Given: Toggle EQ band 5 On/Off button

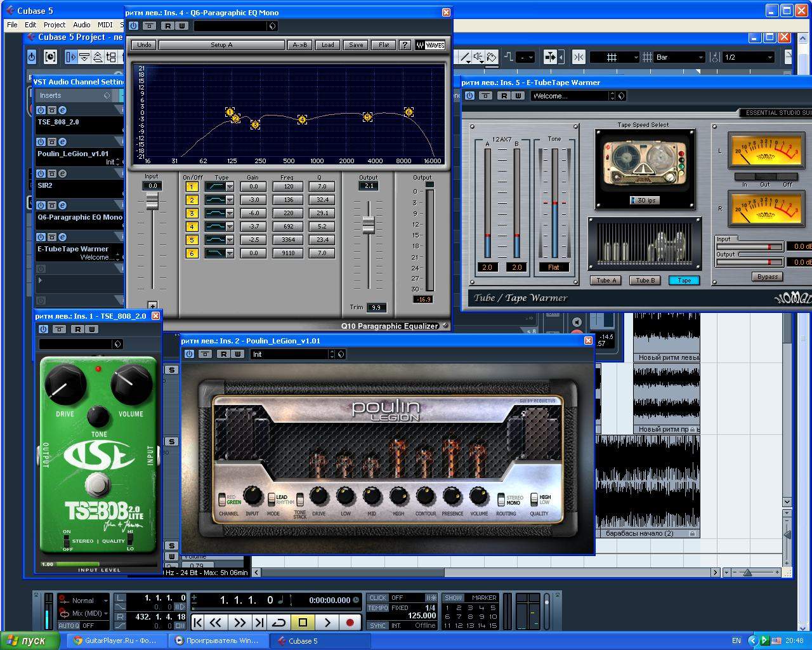Looking at the screenshot, I should [192, 240].
